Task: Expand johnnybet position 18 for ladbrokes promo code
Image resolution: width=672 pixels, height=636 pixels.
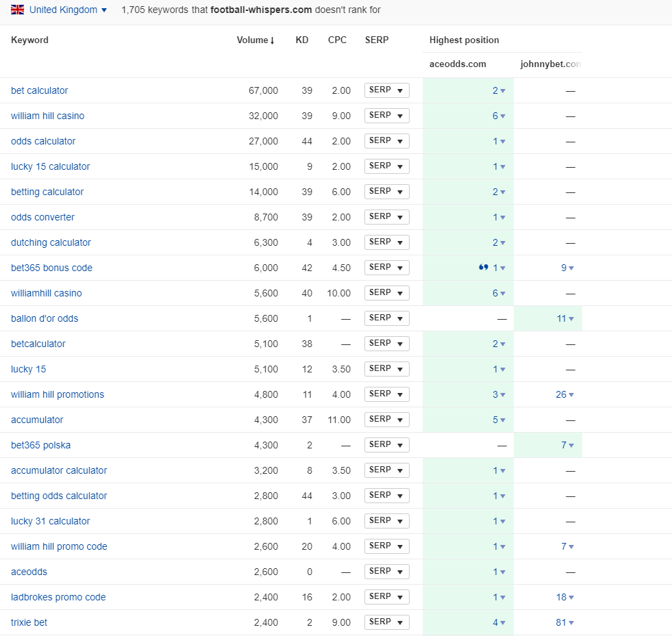Action: pos(565,597)
